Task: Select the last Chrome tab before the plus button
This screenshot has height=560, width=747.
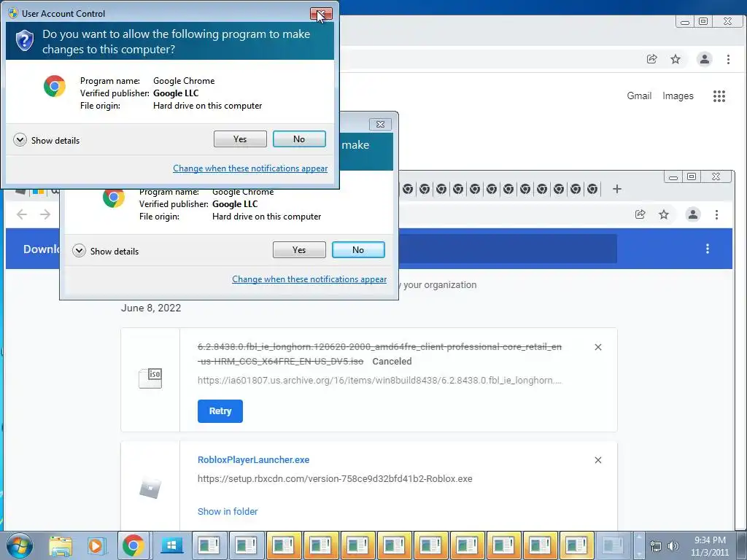Action: pos(592,189)
